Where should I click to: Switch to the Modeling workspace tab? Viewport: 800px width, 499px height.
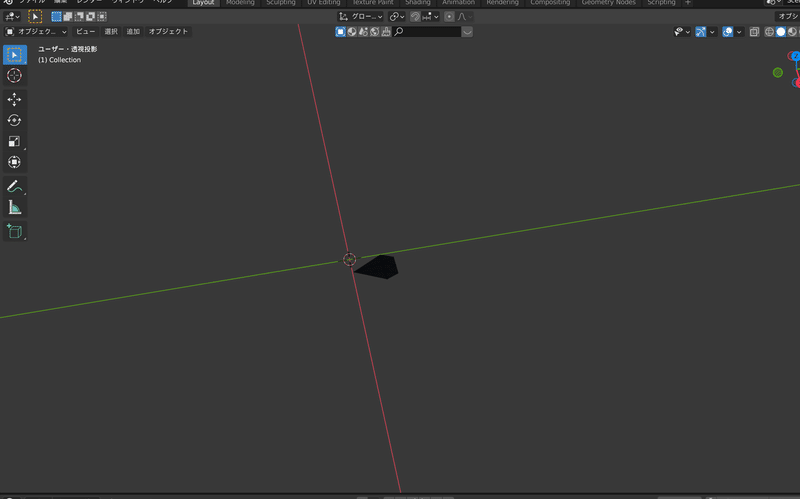tap(240, 3)
